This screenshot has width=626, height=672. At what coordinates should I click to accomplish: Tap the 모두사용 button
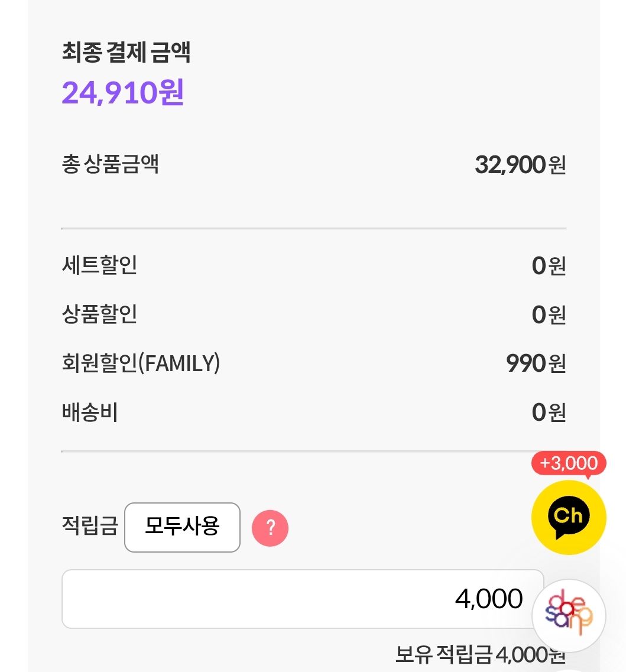pyautogui.click(x=182, y=527)
